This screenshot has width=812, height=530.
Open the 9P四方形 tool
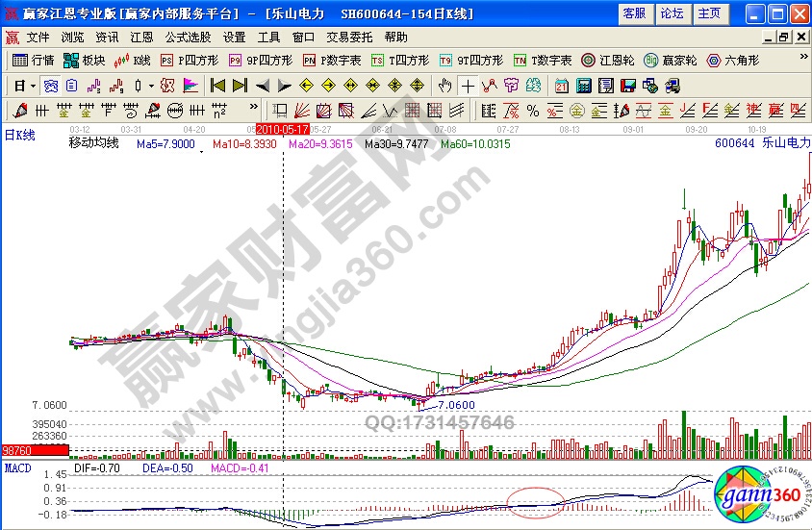[261, 61]
